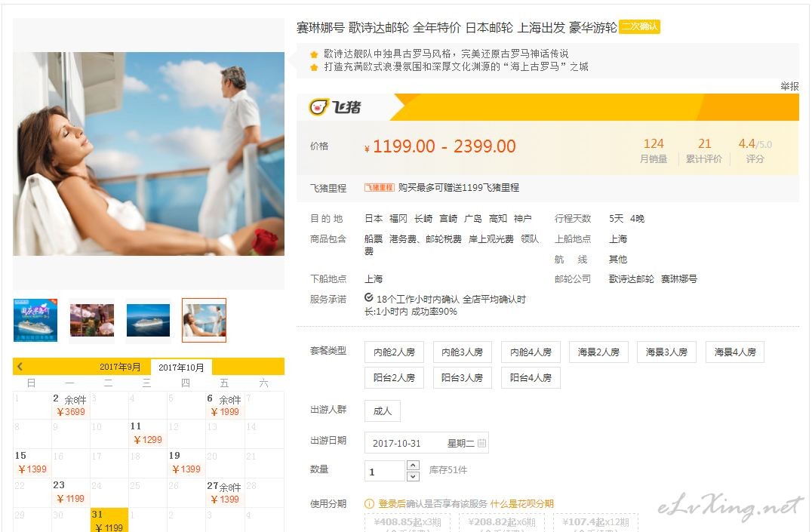The image size is (812, 532).
Task: Click the product title 赛琳娜号 歌诗达邮轮
Action: click(x=457, y=27)
